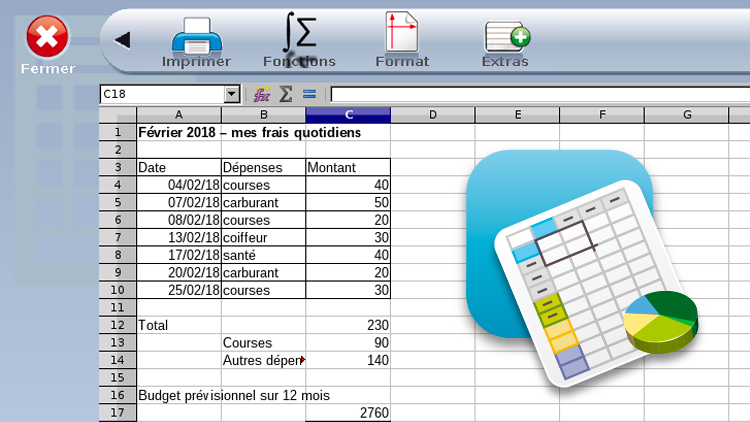
Task: Select value cell 2760
Action: (348, 413)
